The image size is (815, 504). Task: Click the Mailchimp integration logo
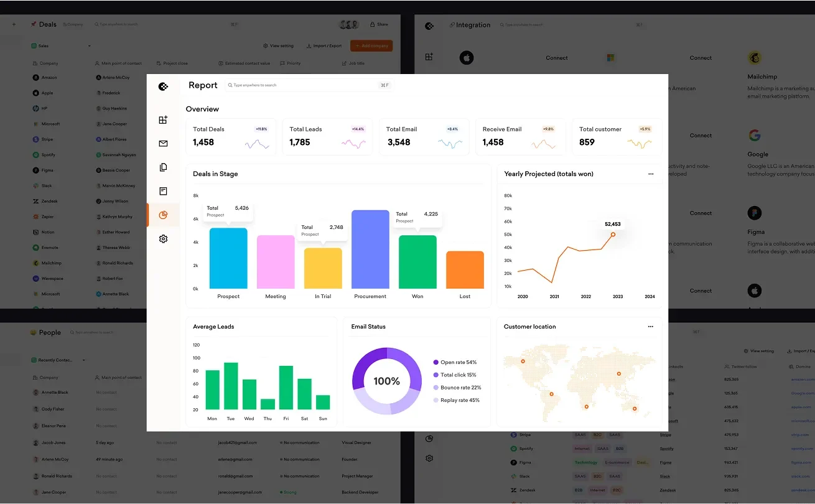(x=755, y=58)
